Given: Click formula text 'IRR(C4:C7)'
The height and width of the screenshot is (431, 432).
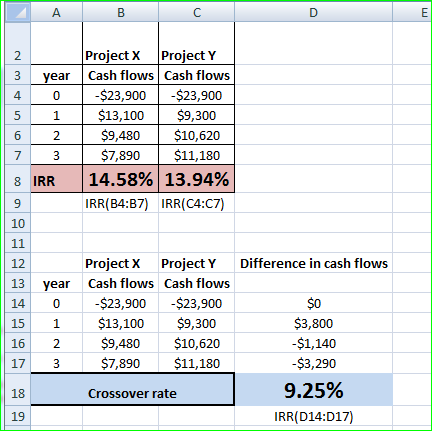Looking at the screenshot, I should (193, 203).
